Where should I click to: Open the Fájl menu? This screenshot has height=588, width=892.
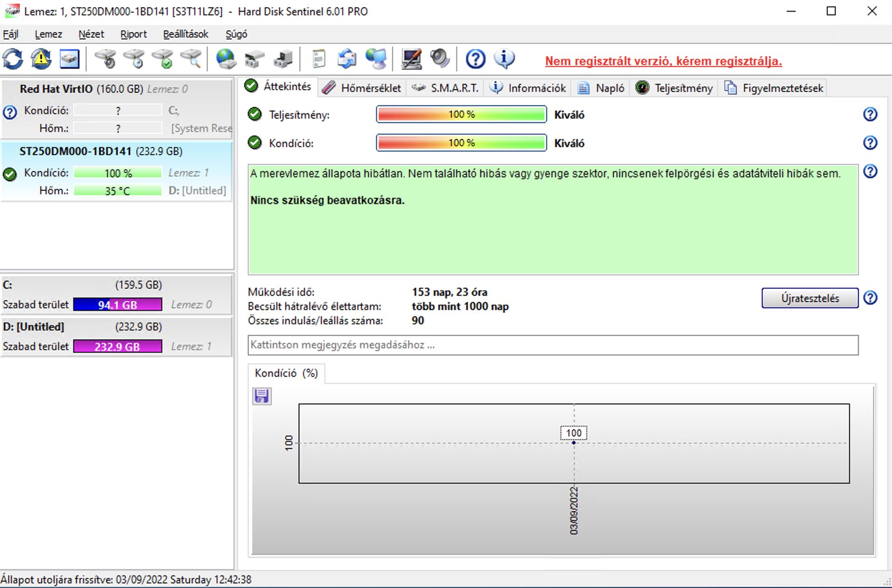tap(11, 34)
